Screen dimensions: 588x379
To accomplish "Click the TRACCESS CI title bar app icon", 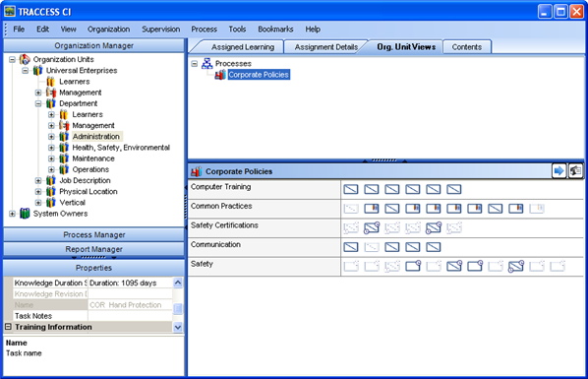I will click(10, 12).
